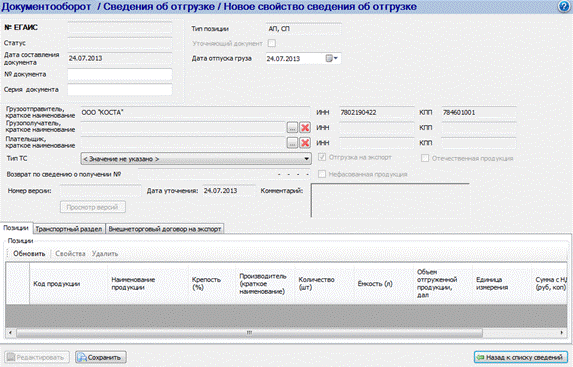Click the Единица измерения column header
Screen dimensions: 573x367
click(x=502, y=284)
